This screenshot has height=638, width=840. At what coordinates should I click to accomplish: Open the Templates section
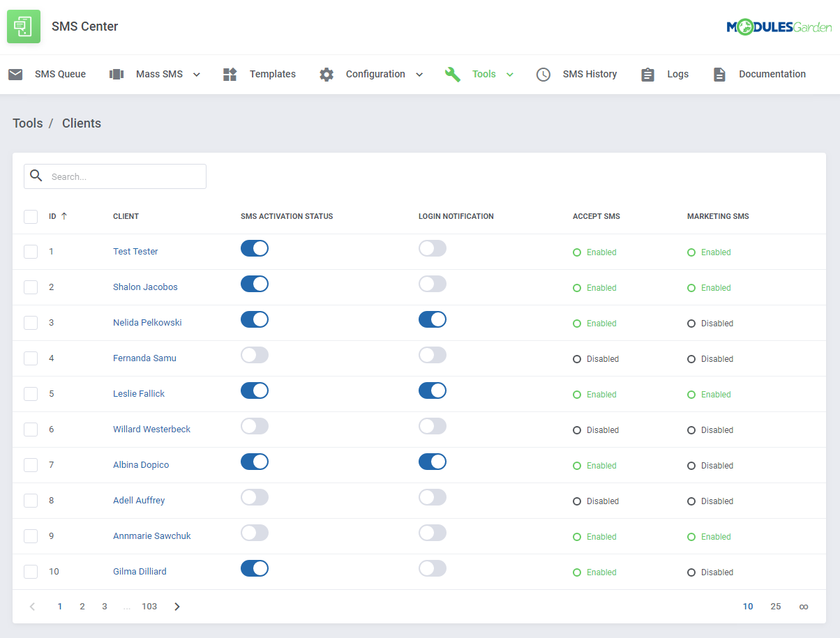(x=230, y=73)
